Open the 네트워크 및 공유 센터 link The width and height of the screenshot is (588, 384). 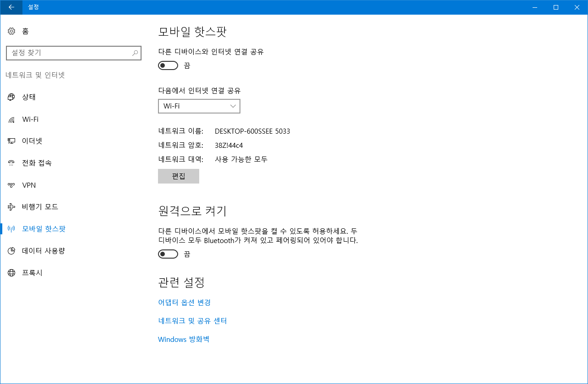pos(192,321)
